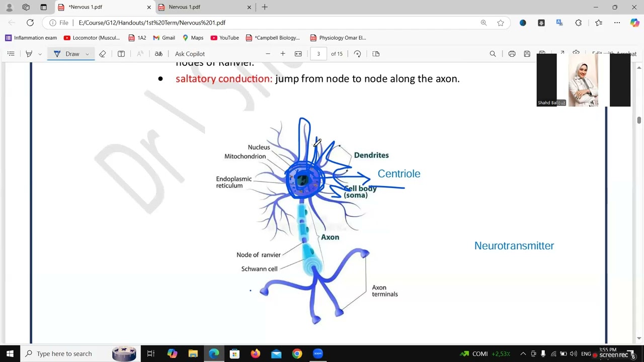Open the Locomotor (Muscul... bookmark
This screenshot has width=644, height=362.
pos(92,38)
